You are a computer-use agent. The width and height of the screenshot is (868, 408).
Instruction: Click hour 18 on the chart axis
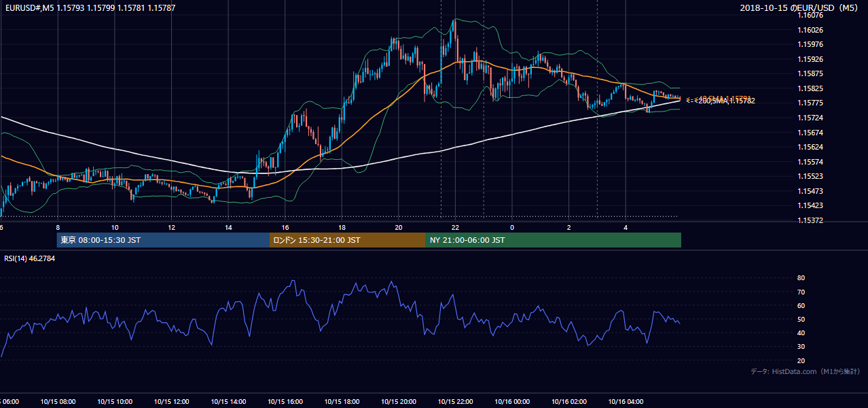(342, 227)
